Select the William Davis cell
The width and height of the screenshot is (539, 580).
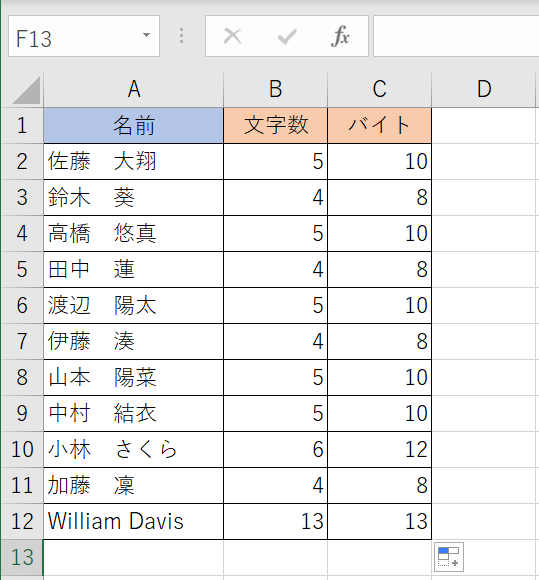(134, 521)
